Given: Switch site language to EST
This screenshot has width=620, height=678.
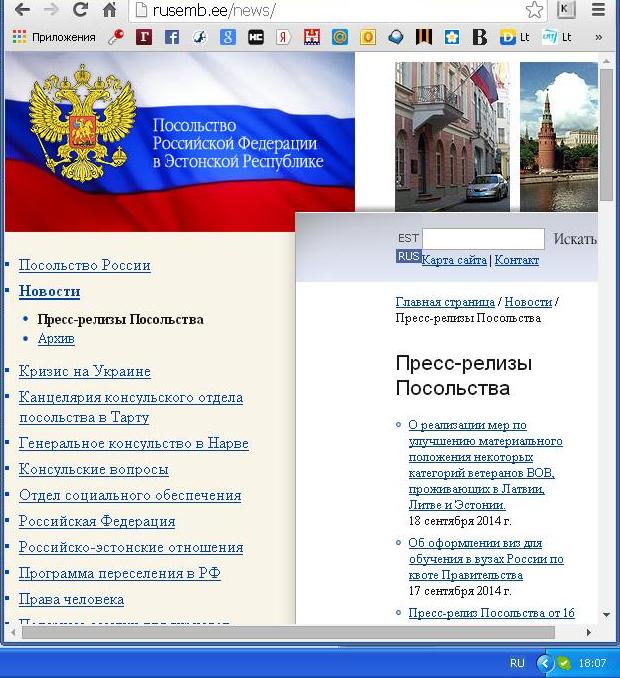Looking at the screenshot, I should click(x=408, y=238).
